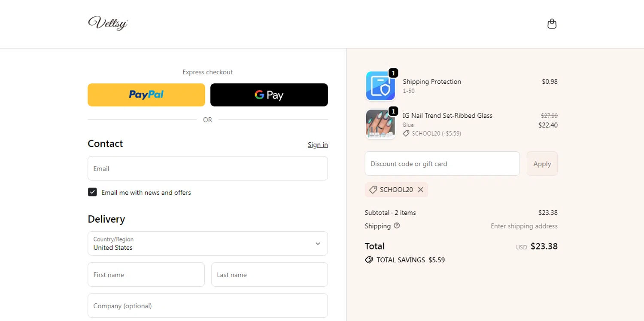Focus the First name field
The width and height of the screenshot is (644, 321).
146,275
